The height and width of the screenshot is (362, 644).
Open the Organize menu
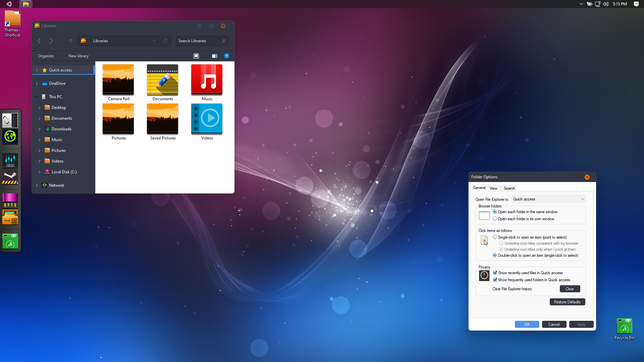click(x=46, y=56)
